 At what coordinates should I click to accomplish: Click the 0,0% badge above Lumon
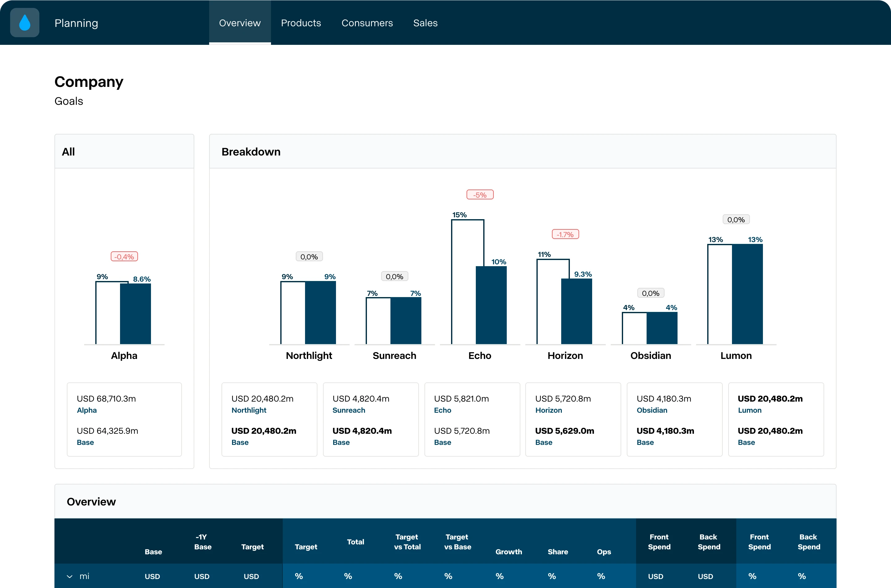pos(736,219)
